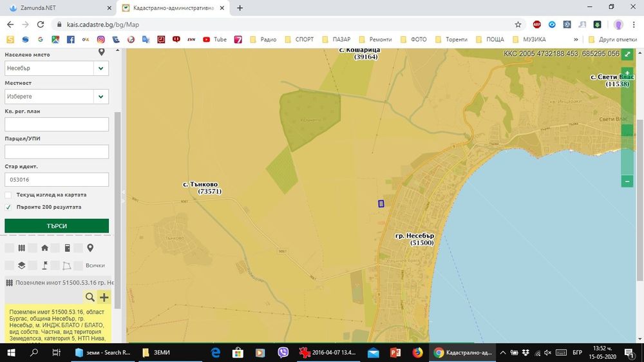Open the Местност 'Изберете' dropdown

(100, 97)
